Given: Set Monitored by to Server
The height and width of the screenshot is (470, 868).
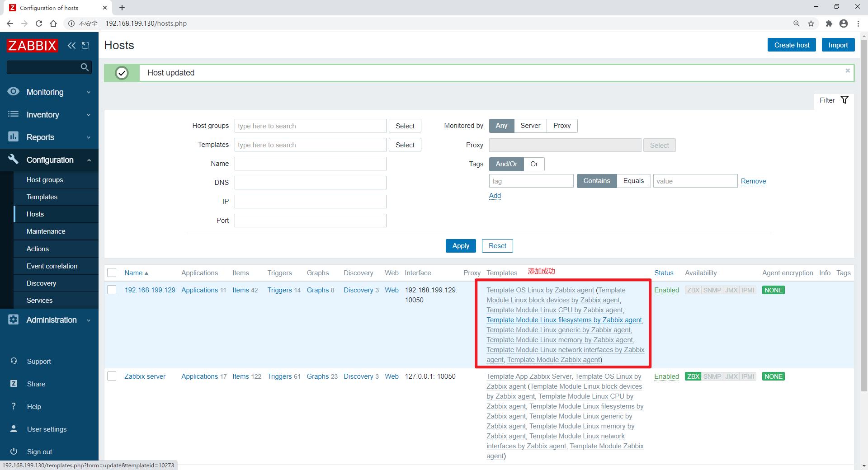Looking at the screenshot, I should pos(530,126).
